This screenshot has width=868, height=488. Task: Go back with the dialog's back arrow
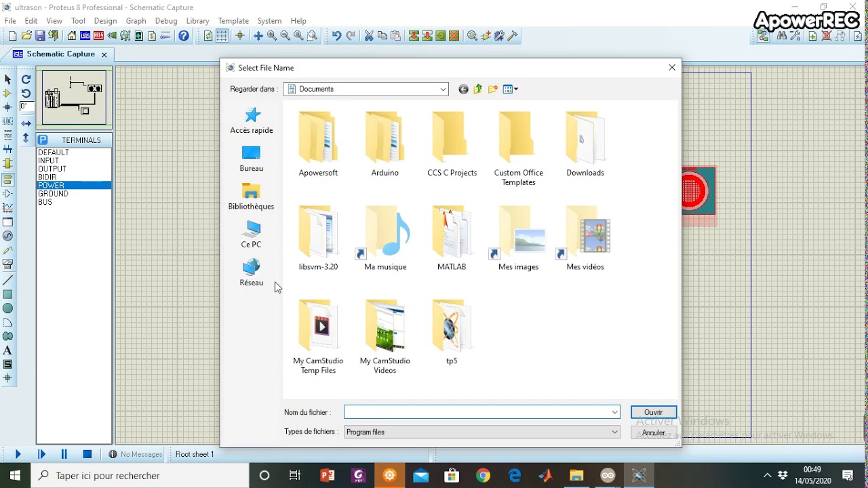(463, 89)
